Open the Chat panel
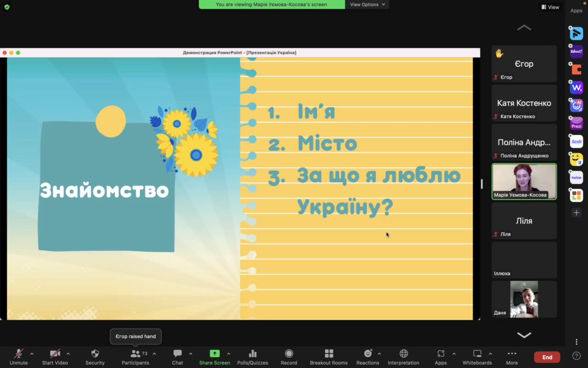The image size is (588, 368). coord(177,354)
